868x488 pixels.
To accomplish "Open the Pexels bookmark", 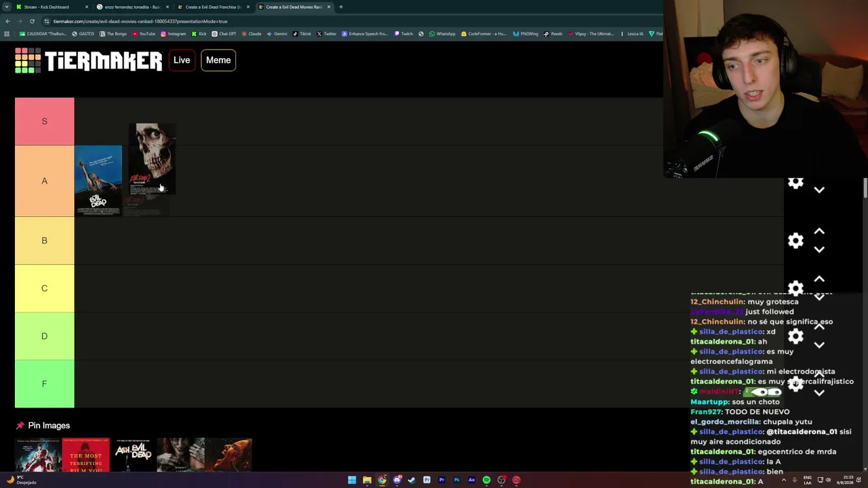I will [553, 34].
